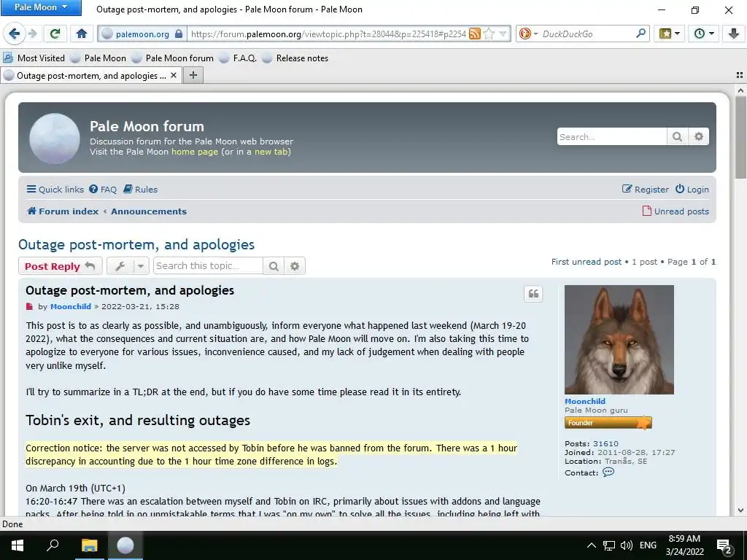Viewport: 747px width, 560px height.
Task: Open the bookmarks menu button
Action: (x=669, y=34)
